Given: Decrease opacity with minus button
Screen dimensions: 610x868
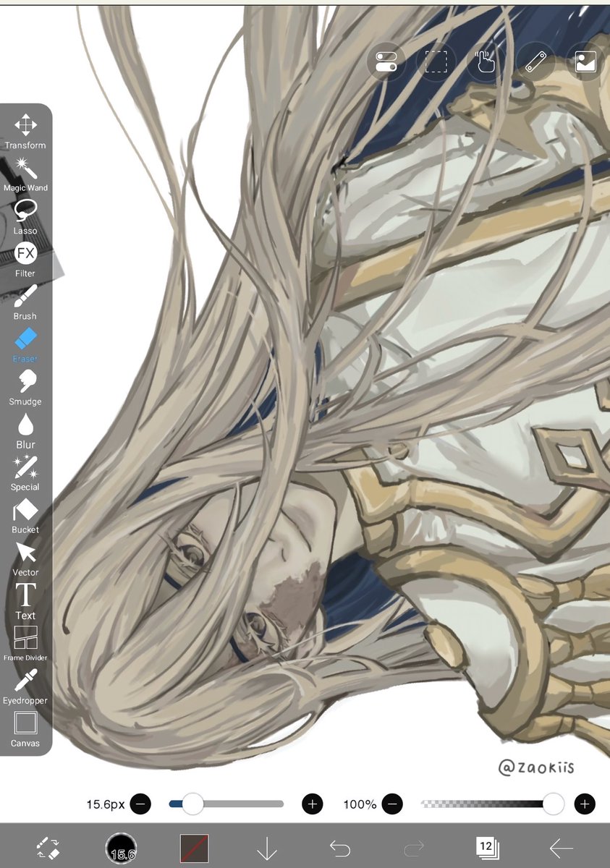Looking at the screenshot, I should [x=392, y=804].
